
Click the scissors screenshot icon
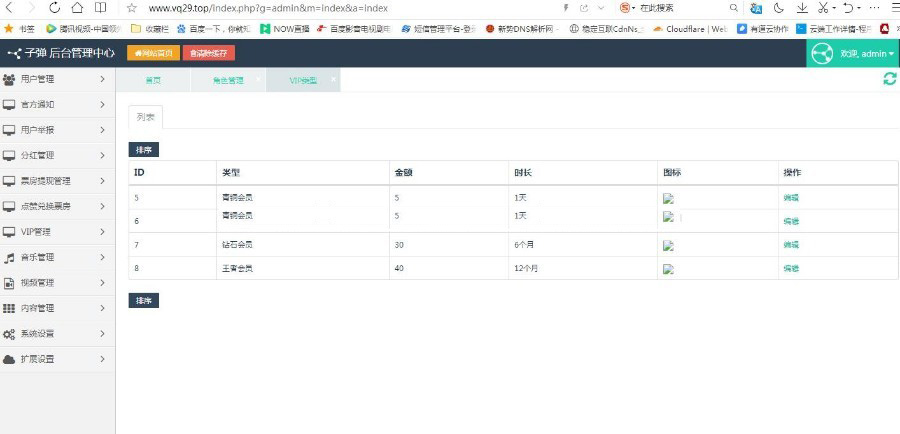tap(822, 8)
